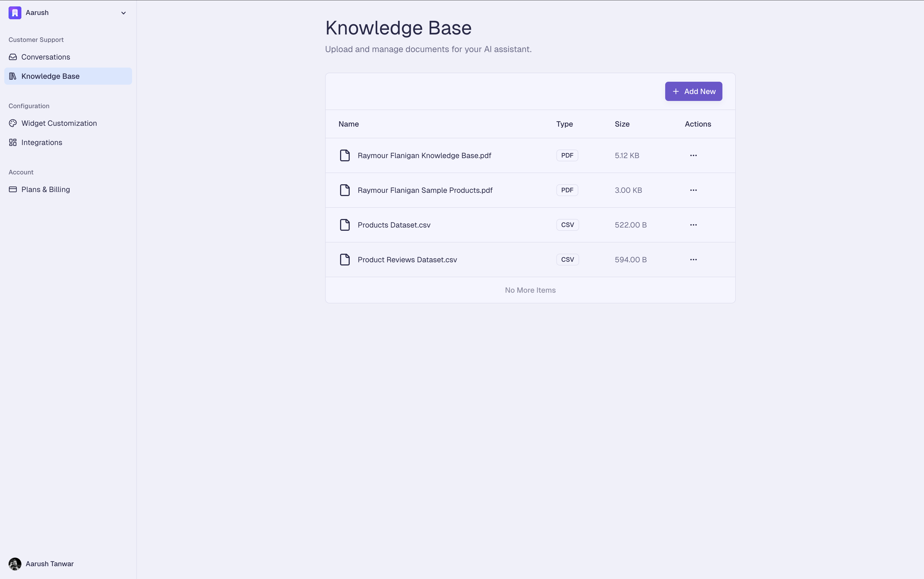924x579 pixels.
Task: Click the Aarush workspace logo icon
Action: coord(14,13)
